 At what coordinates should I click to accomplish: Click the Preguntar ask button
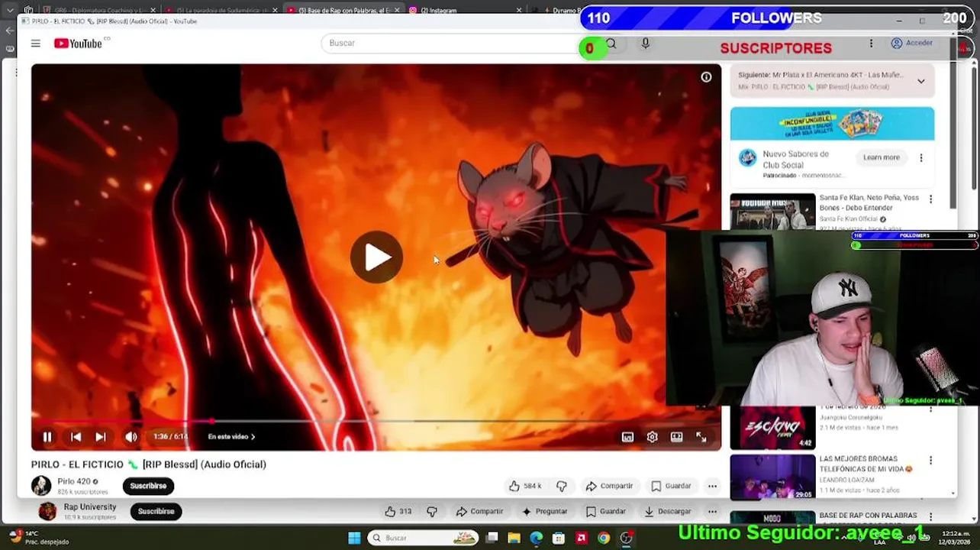[x=544, y=512]
